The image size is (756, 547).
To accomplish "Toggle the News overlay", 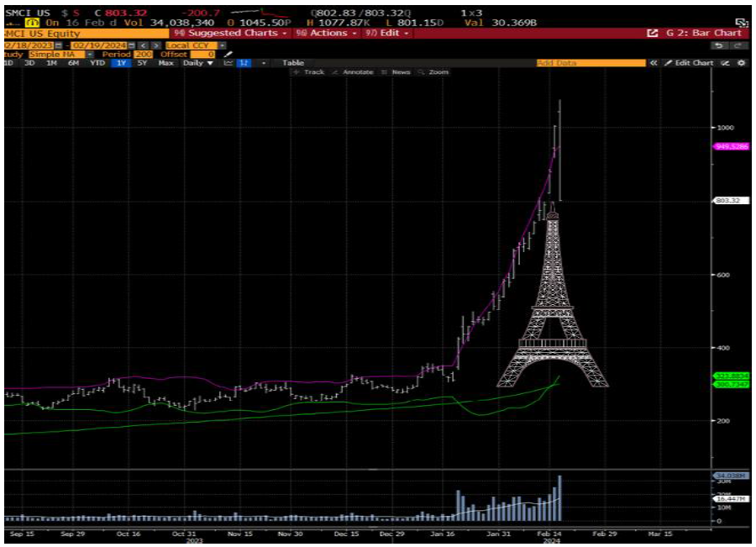I will click(396, 72).
